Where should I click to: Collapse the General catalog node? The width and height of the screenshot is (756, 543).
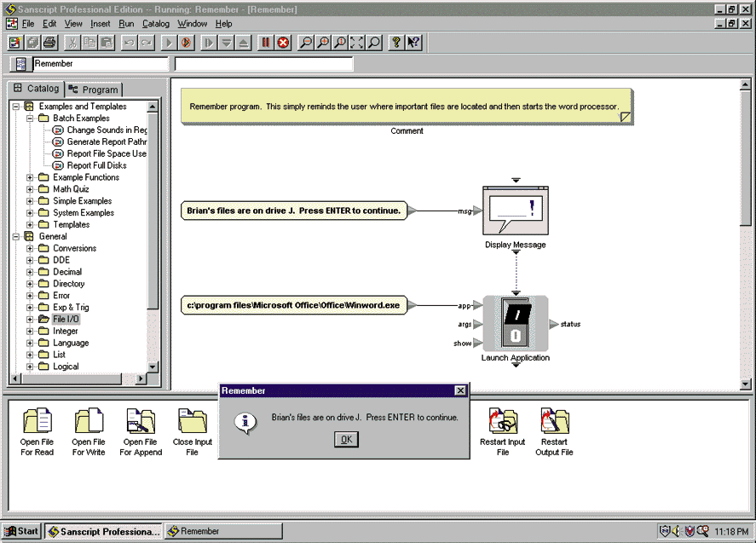[16, 237]
